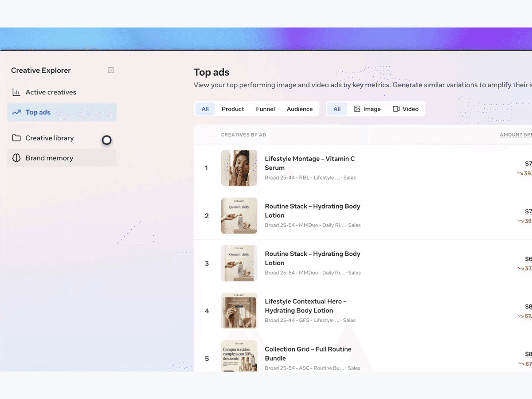This screenshot has width=532, height=399.
Task: Open Creative library section
Action: [62, 138]
